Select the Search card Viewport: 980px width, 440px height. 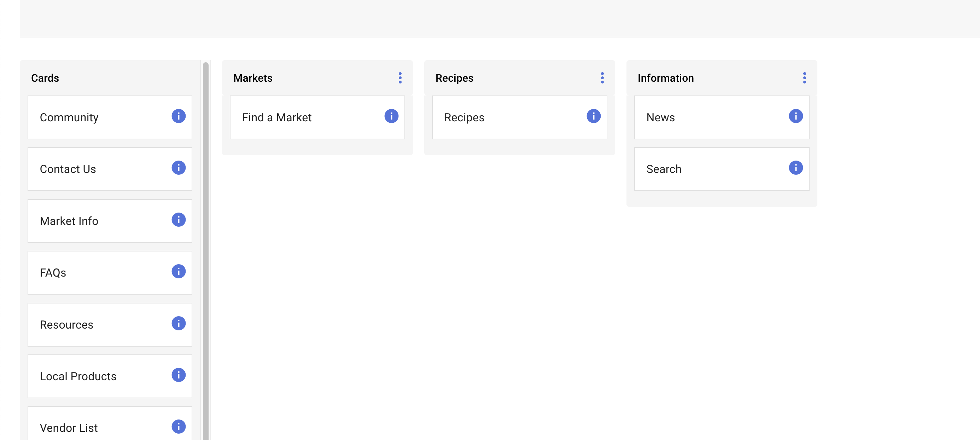click(x=722, y=169)
